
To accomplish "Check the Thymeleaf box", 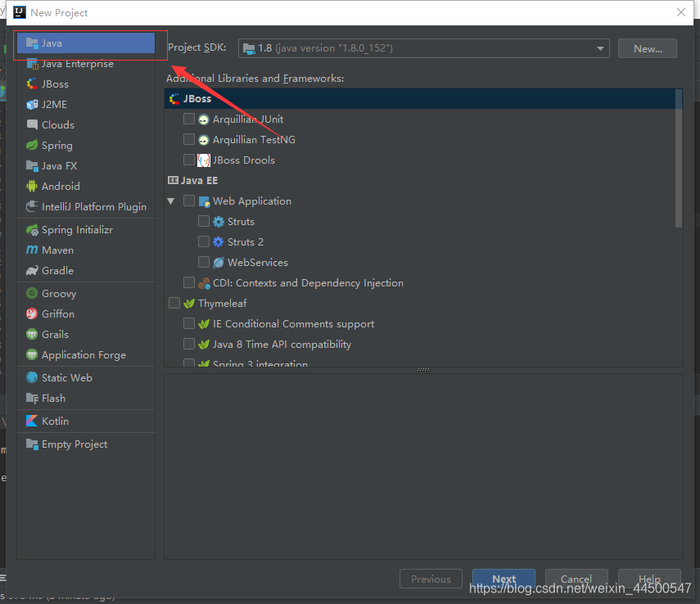I will [174, 303].
